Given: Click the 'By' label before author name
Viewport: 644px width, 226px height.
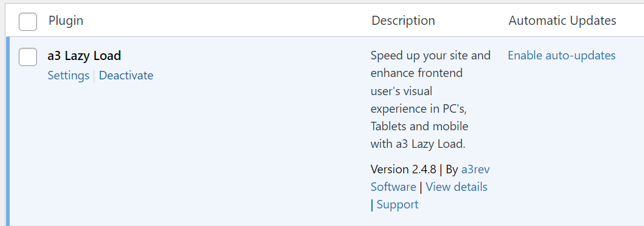Looking at the screenshot, I should point(452,169).
